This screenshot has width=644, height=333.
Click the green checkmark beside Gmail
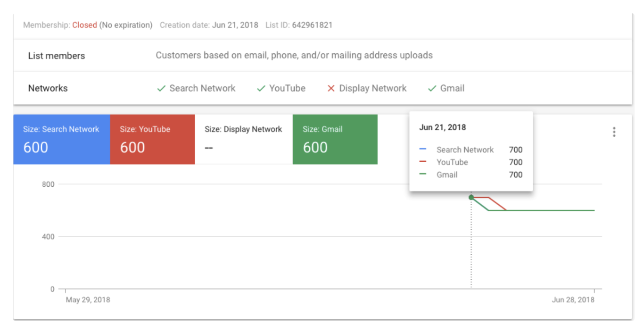432,89
